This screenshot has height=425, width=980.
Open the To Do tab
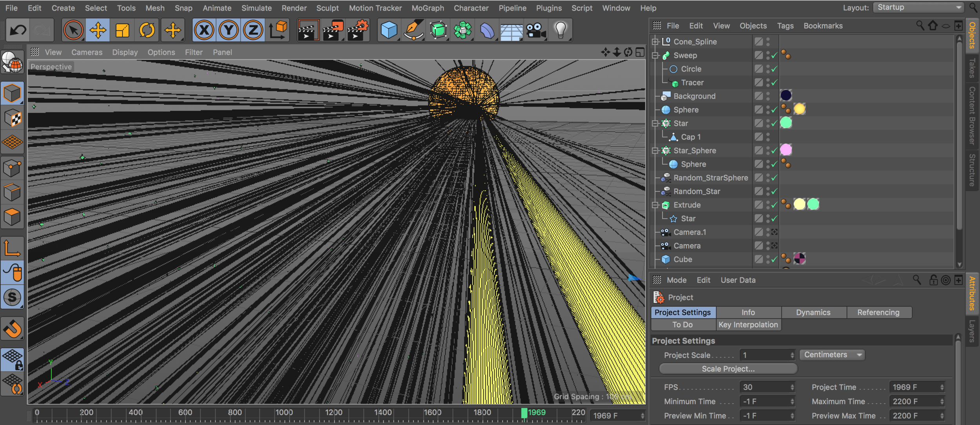click(682, 325)
